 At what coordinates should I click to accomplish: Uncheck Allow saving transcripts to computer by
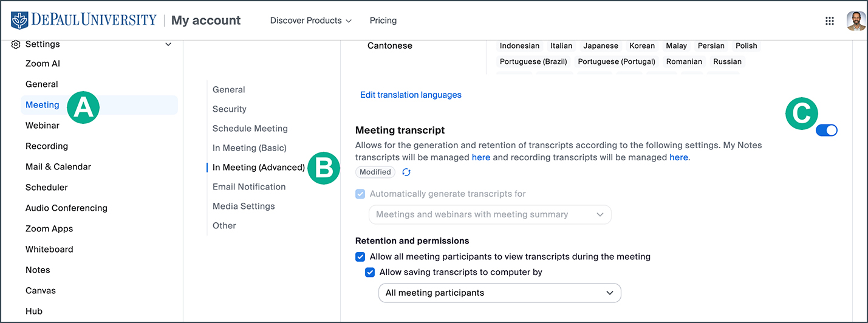(x=370, y=273)
